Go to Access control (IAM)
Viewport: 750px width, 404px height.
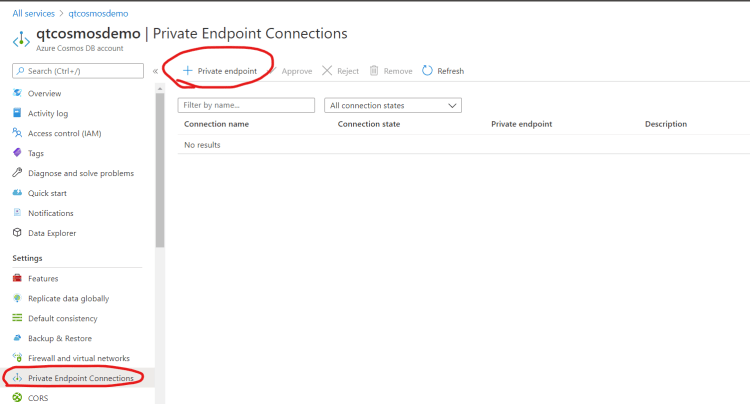65,133
